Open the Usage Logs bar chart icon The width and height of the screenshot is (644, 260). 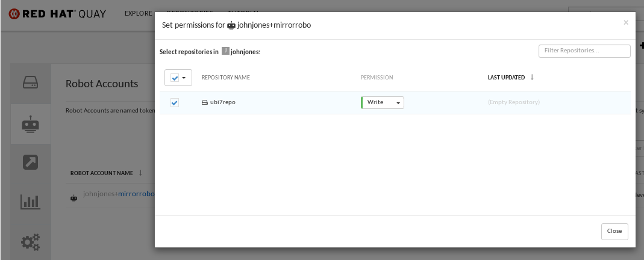coord(31,202)
